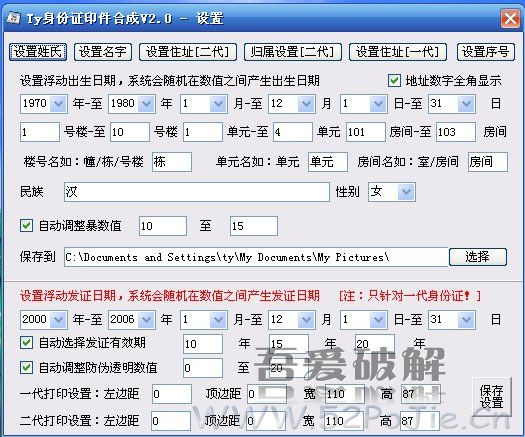Screen dimensions: 525x437
Task: Open the 设置姓氏 surname settings
Action: pos(38,52)
